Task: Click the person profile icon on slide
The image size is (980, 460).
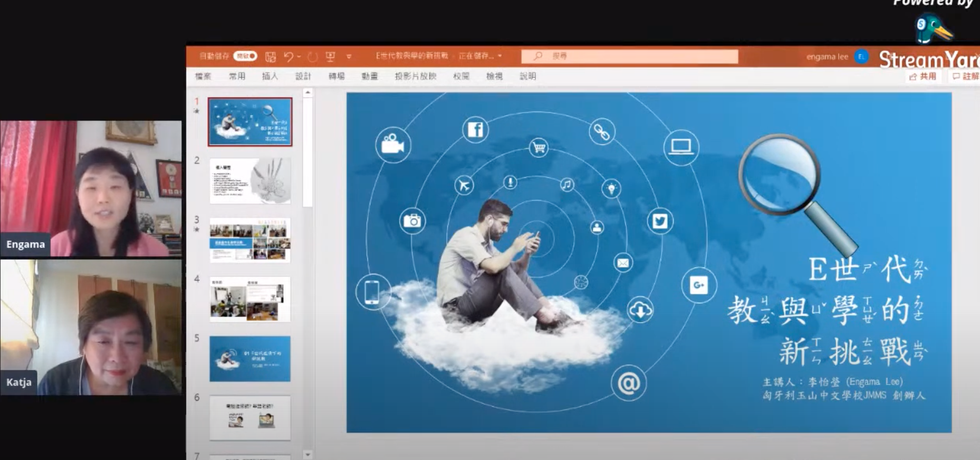Action: click(597, 227)
